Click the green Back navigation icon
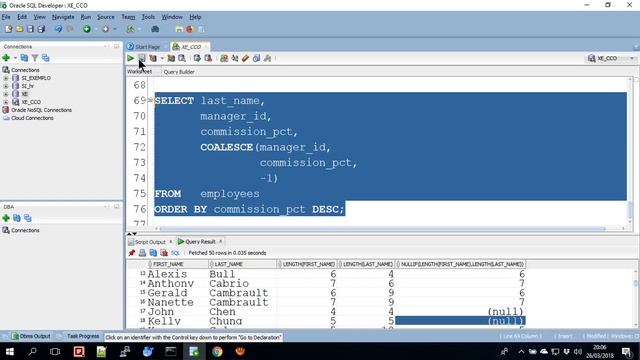640x360 pixels. [87, 29]
